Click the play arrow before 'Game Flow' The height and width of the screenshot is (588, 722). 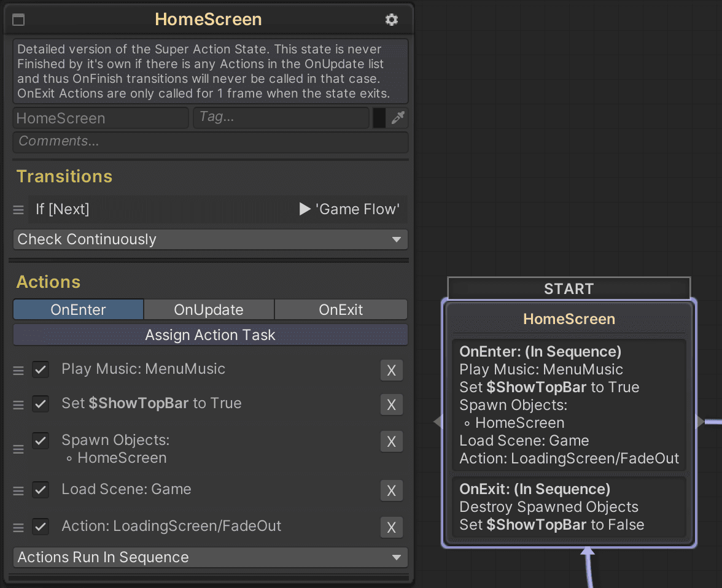click(305, 209)
